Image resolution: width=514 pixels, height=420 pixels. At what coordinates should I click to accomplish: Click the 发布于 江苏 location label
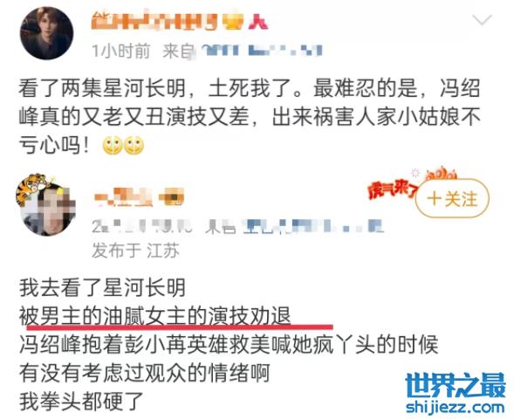pyautogui.click(x=136, y=251)
